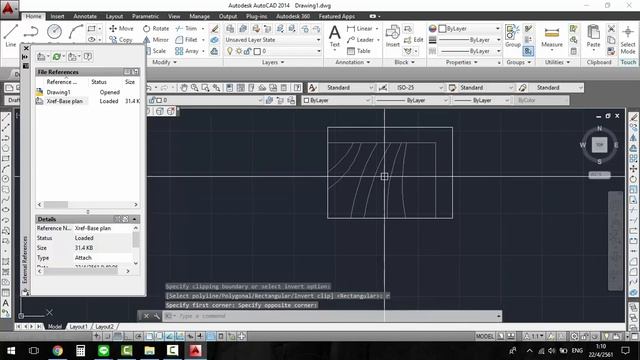640x360 pixels.
Task: Open the Home ribbon tab
Action: (33, 16)
